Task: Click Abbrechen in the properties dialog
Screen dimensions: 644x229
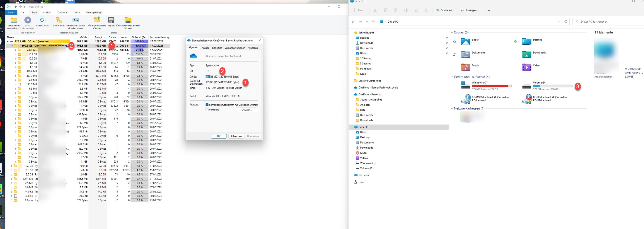Action: (x=236, y=136)
